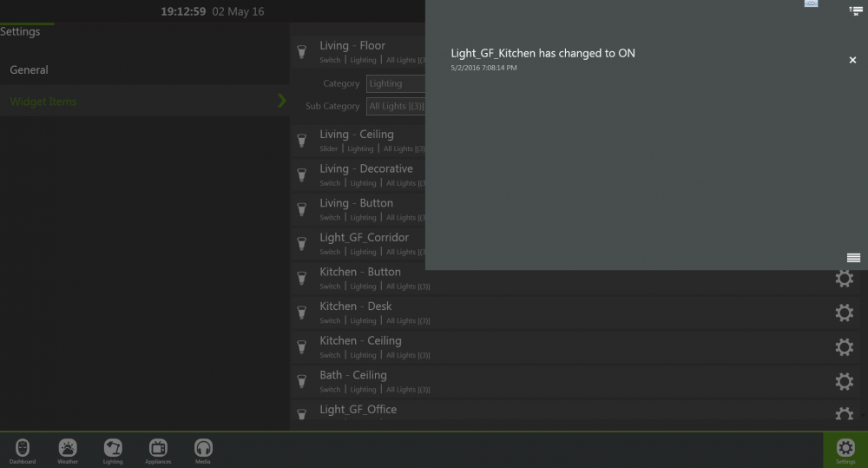Select the Widget Items settings tab

(43, 102)
